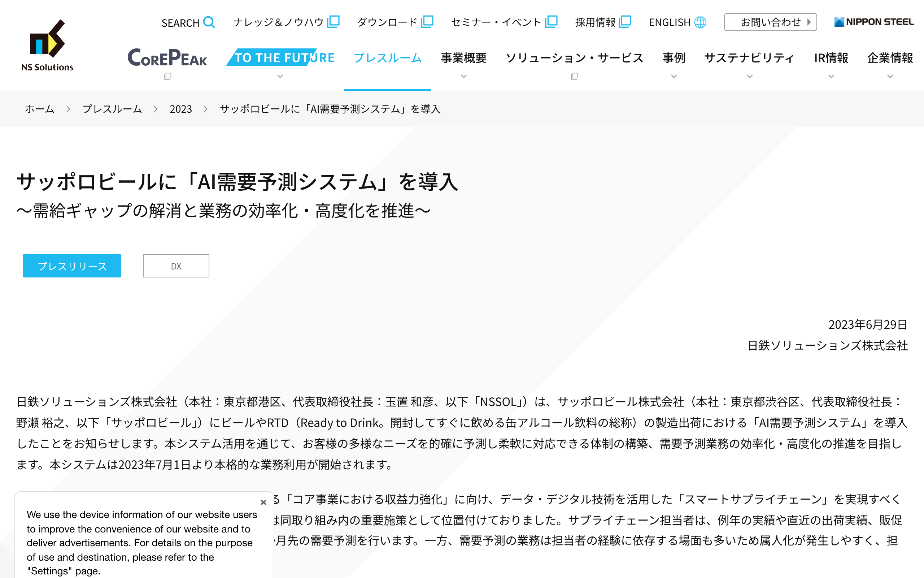Image resolution: width=924 pixels, height=578 pixels.
Task: Click the last breadcrumb article title
Action: click(x=330, y=109)
